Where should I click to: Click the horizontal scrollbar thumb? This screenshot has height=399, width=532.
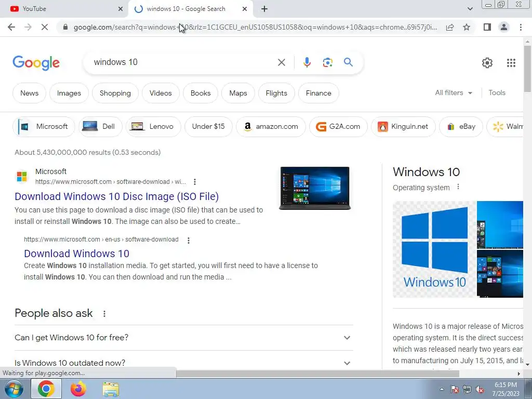317,374
